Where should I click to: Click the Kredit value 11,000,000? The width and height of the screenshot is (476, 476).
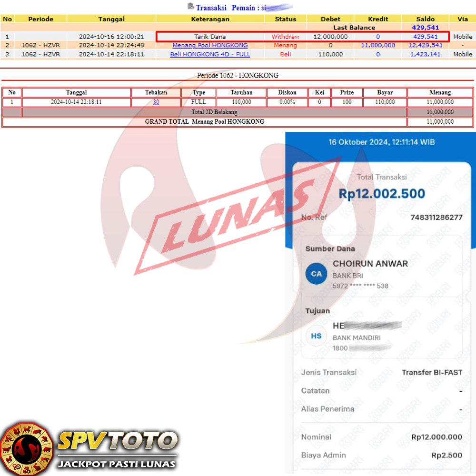click(x=378, y=45)
